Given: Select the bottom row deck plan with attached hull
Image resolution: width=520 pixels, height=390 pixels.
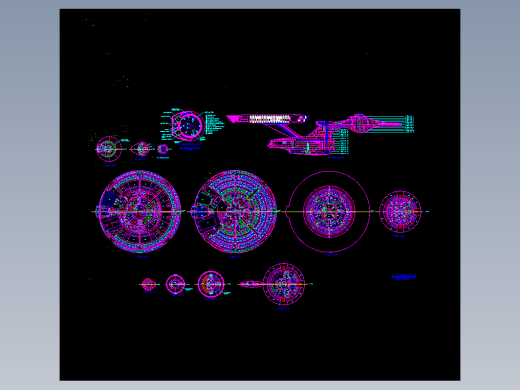Looking at the screenshot, I should point(273,284).
